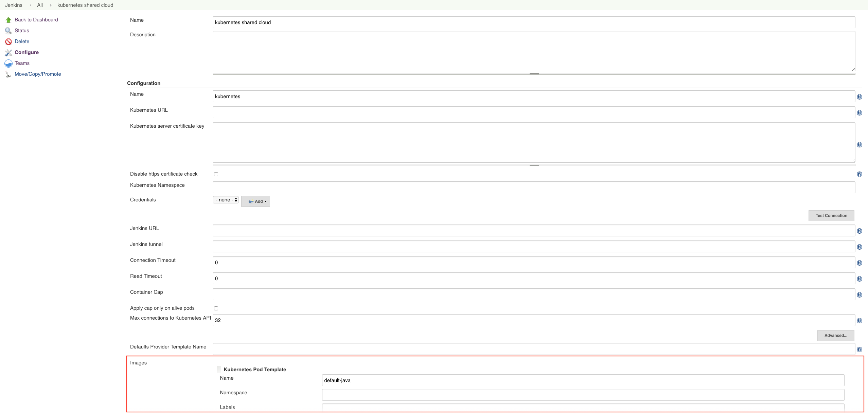Focus the Kubernetes server certificate key area
This screenshot has height=413, width=868.
click(x=534, y=143)
